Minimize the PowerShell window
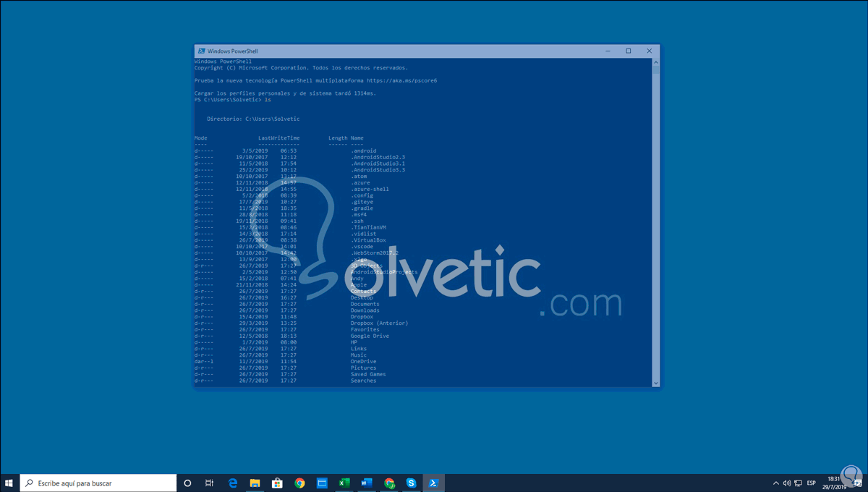Viewport: 868px width, 492px height. coord(608,51)
